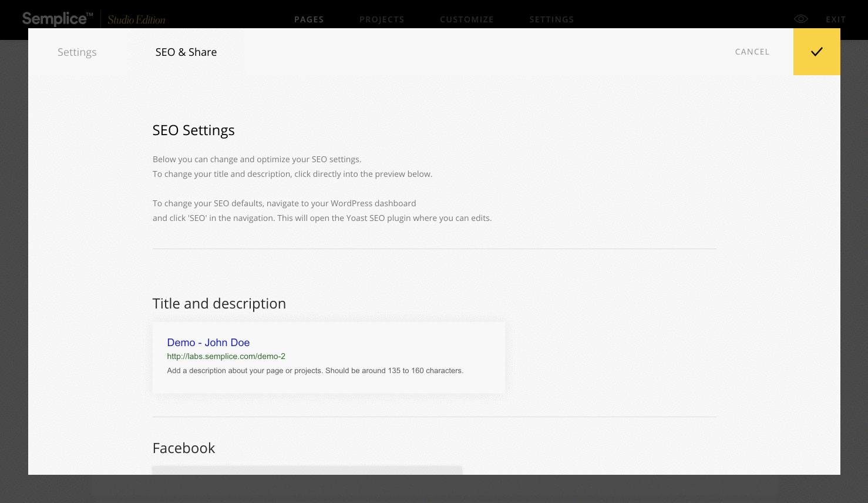Click the labs.semplice.com/demo-2 URL
868x503 pixels.
[226, 356]
